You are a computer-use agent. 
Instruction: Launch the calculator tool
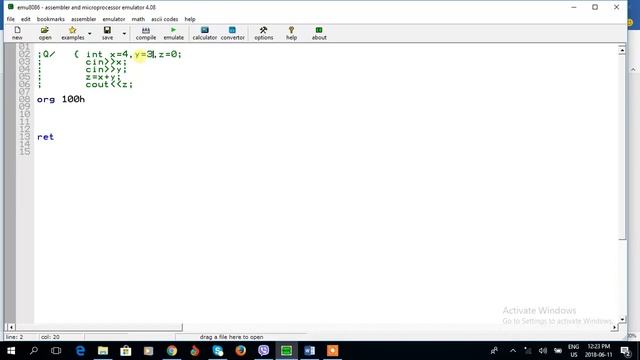tap(204, 33)
